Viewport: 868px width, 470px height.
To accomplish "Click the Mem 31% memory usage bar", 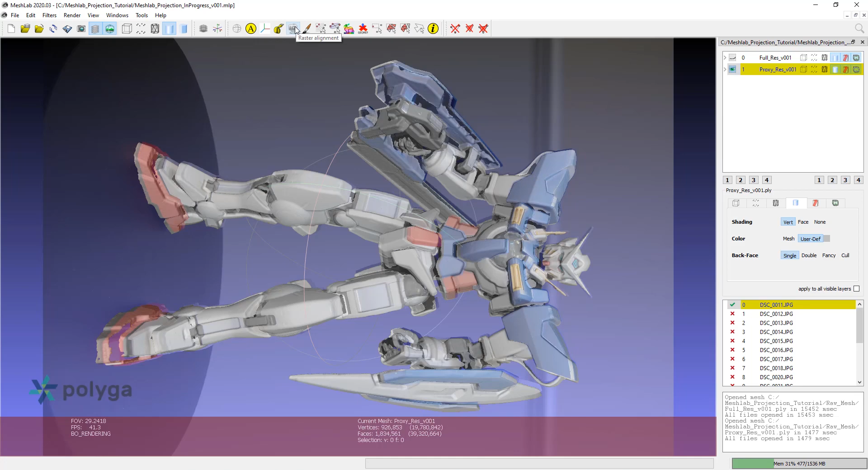I will pyautogui.click(x=799, y=464).
